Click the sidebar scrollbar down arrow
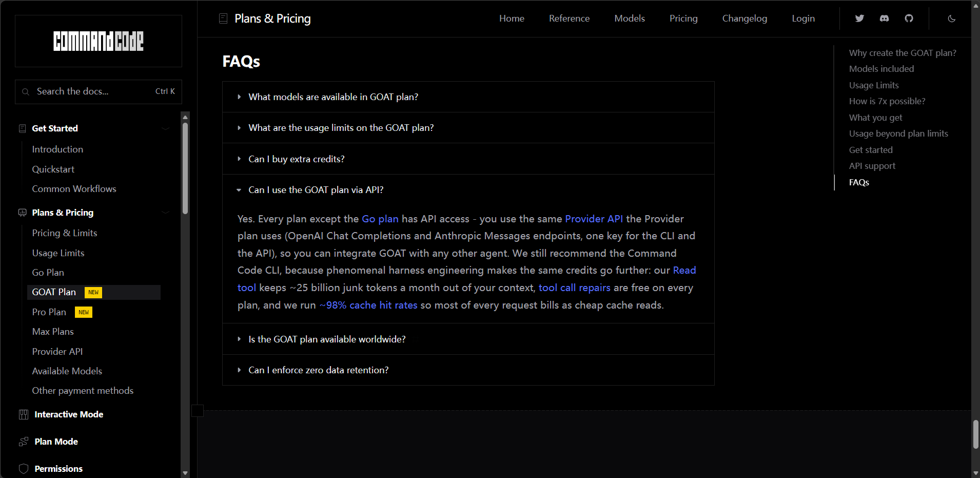Image resolution: width=980 pixels, height=478 pixels. pyautogui.click(x=185, y=473)
